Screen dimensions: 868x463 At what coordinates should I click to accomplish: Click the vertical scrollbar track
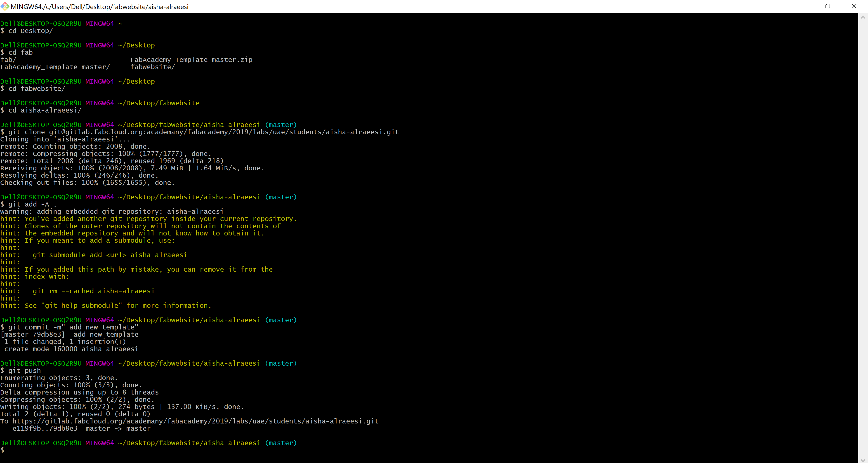863,236
